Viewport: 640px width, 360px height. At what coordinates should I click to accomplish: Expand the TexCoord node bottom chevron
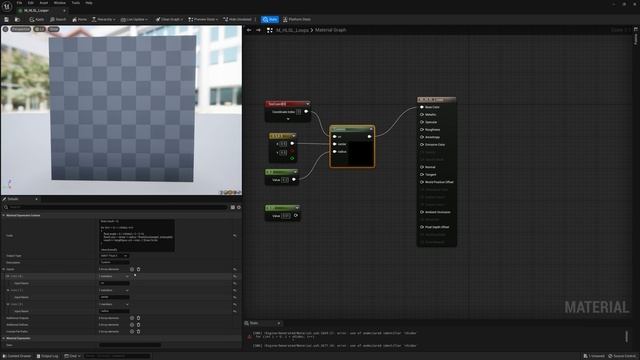pyautogui.click(x=288, y=119)
